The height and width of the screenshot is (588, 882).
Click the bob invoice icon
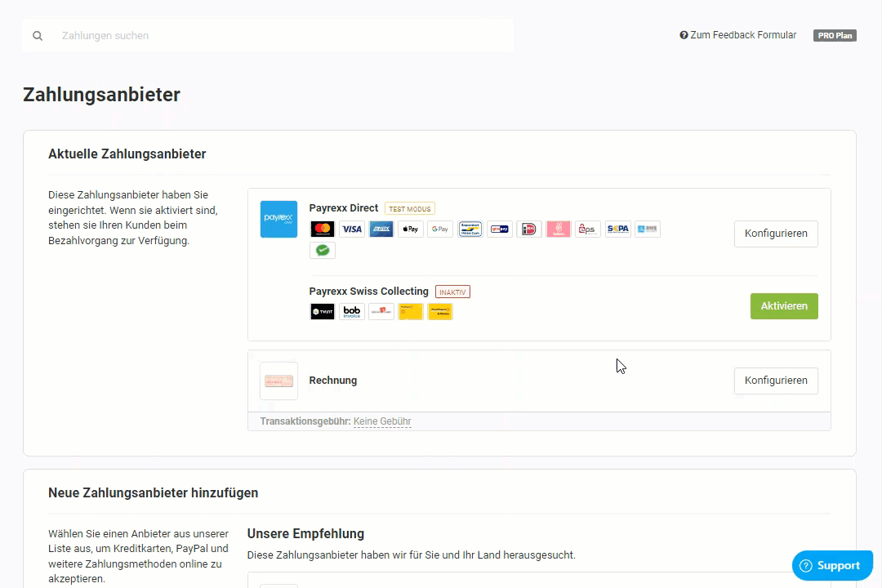pyautogui.click(x=352, y=311)
